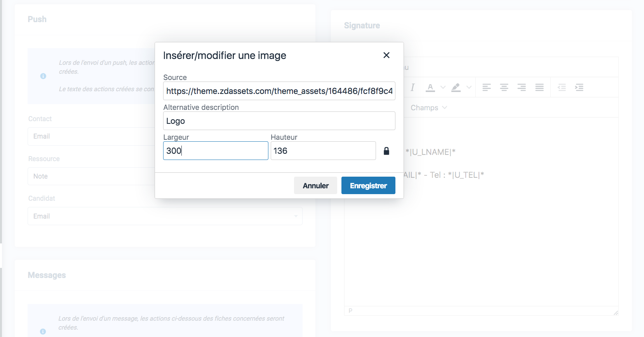644x337 pixels.
Task: Align text right in Signature editor
Action: [x=522, y=87]
